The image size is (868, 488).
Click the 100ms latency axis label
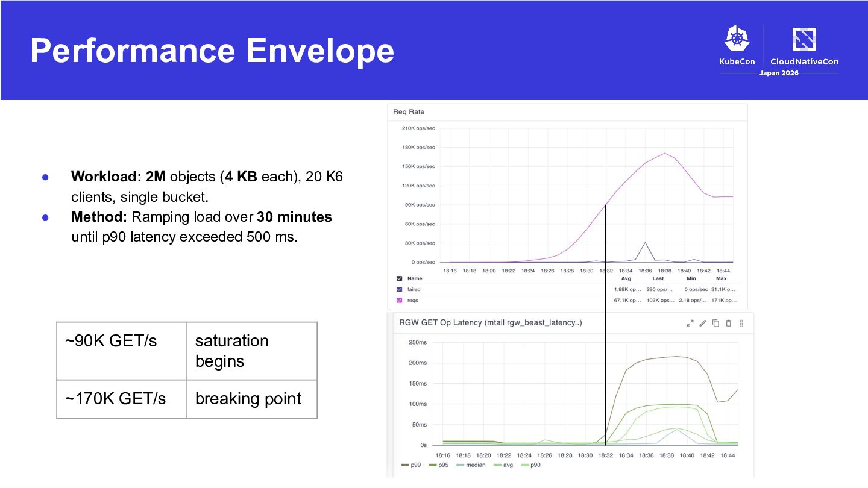(418, 404)
